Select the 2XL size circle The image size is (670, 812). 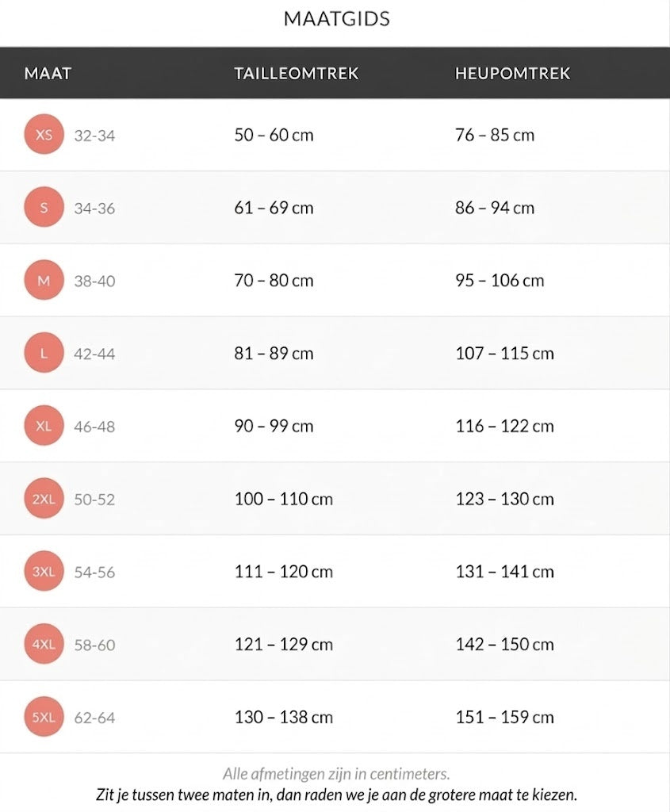pos(44,500)
